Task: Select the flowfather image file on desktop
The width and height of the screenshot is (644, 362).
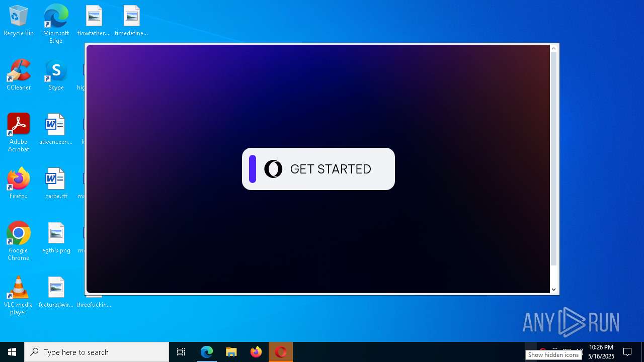Action: pos(94,21)
